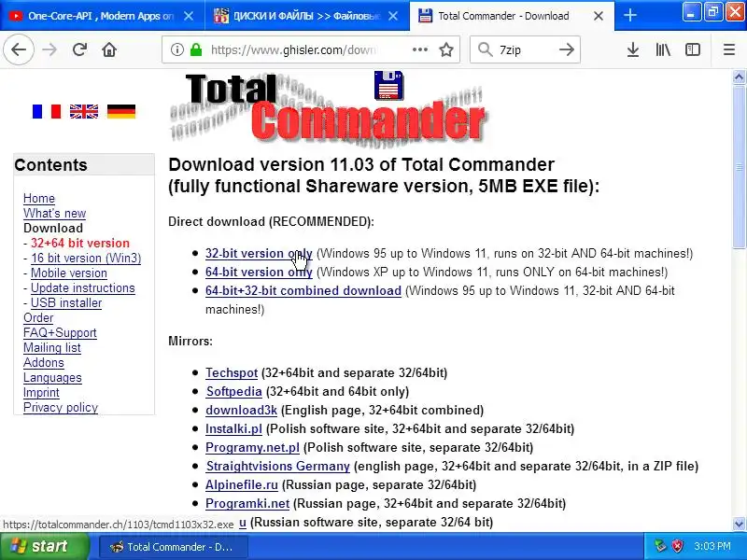The image size is (747, 560).
Task: Open the downloads arrow icon
Action: [633, 49]
